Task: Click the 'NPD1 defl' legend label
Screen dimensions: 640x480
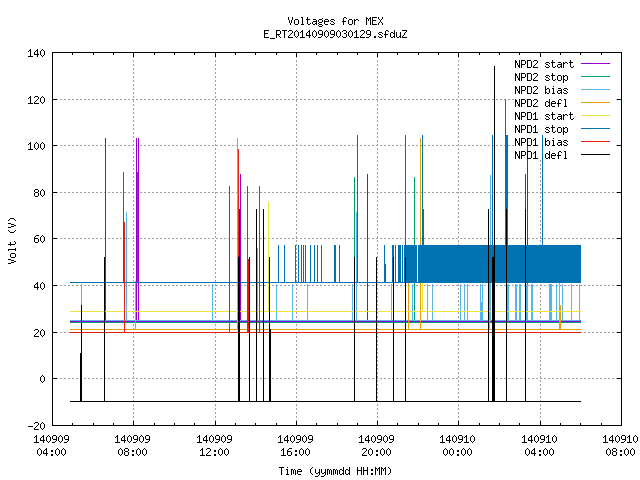Action: click(x=541, y=156)
